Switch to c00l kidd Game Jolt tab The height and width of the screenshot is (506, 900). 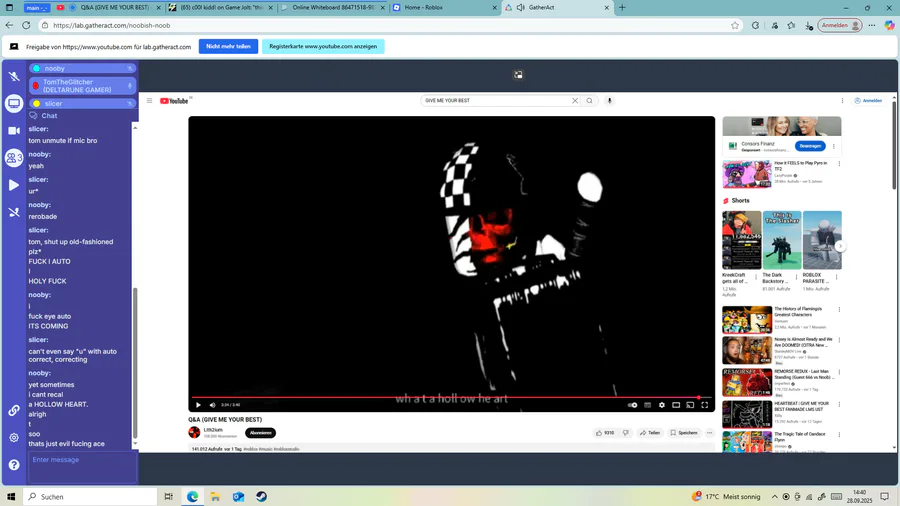[x=221, y=7]
